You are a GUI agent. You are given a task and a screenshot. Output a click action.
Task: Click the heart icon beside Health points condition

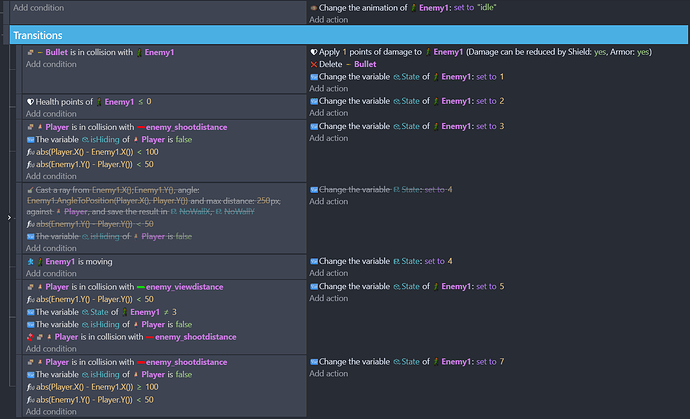[x=30, y=102]
